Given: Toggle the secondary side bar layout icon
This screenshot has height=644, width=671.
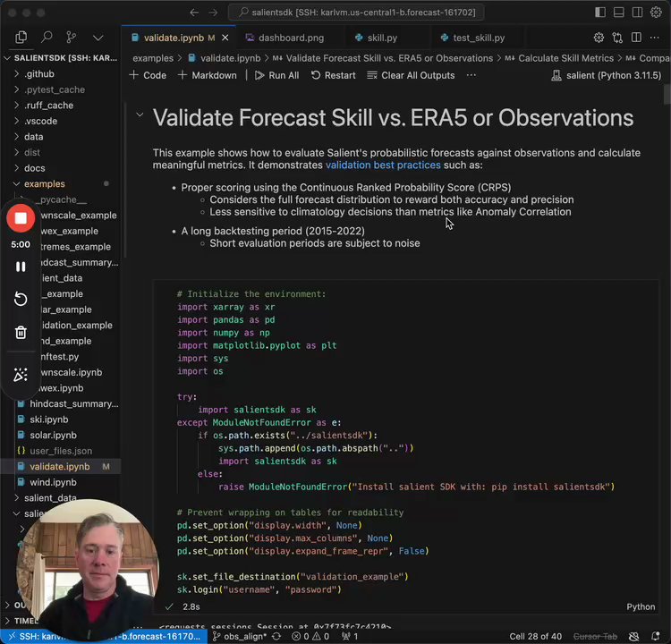Looking at the screenshot, I should (x=637, y=13).
